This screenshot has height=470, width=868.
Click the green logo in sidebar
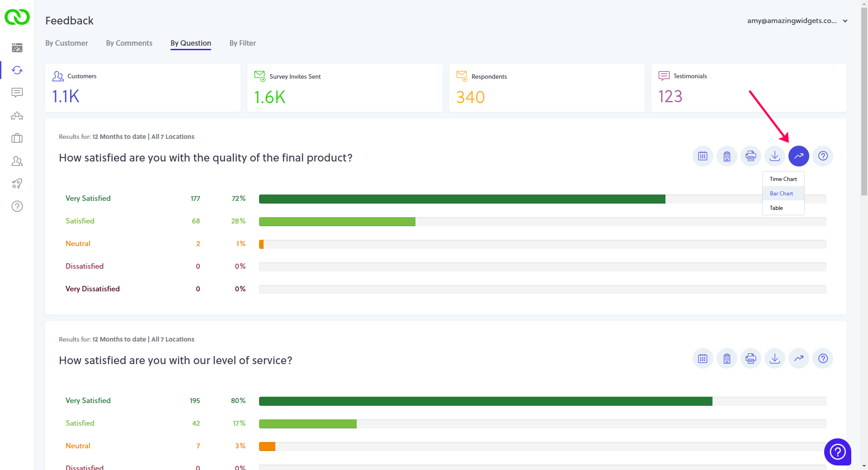coord(17,17)
